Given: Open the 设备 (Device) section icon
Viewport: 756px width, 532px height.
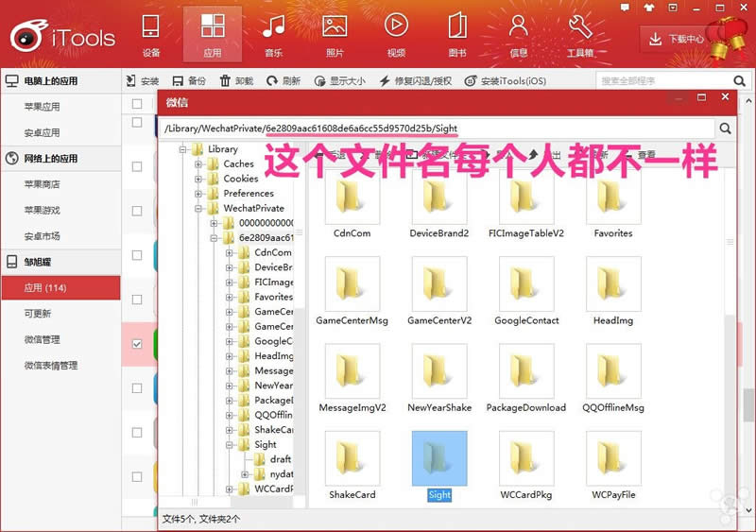Looking at the screenshot, I should coord(151,35).
